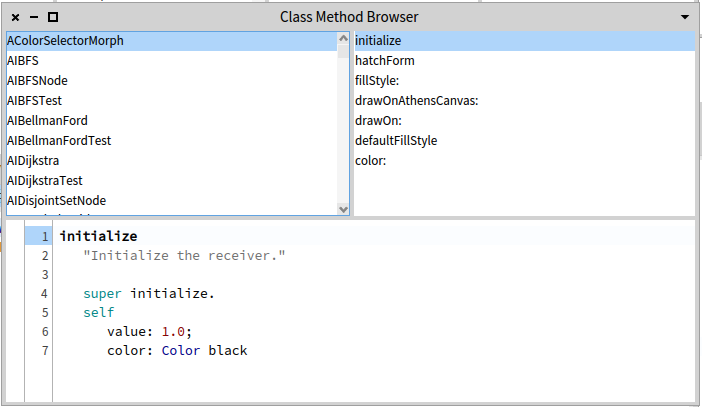Select the AIBFS class
The image size is (702, 407).
171,60
